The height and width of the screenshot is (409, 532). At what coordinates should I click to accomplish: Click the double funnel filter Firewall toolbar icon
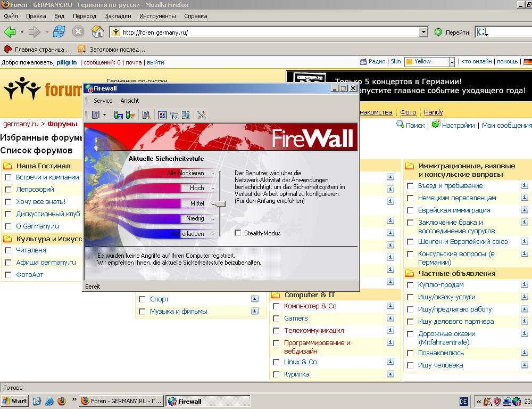point(174,115)
